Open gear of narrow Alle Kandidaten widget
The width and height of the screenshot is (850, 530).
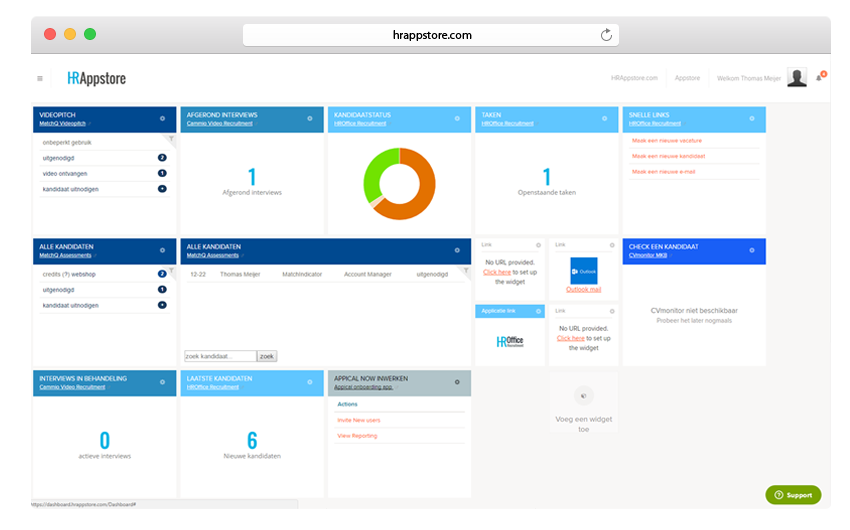click(x=162, y=250)
